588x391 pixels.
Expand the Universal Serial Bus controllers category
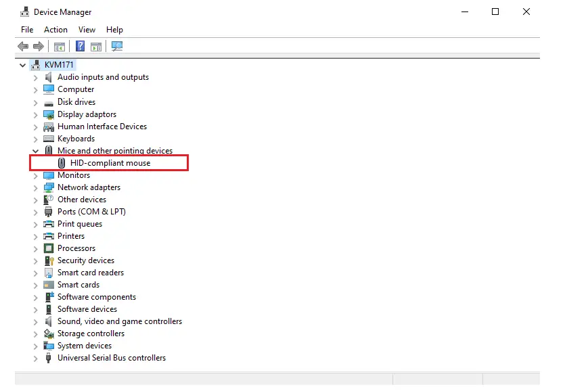pos(35,358)
